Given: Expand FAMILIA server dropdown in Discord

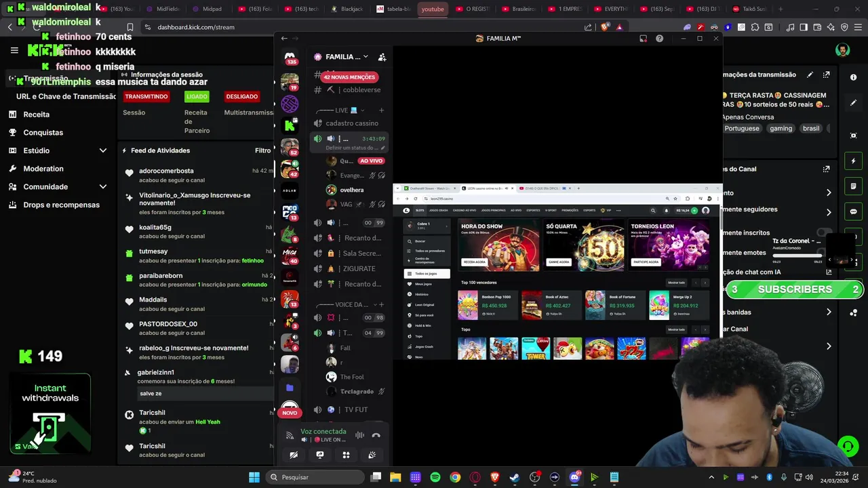Looking at the screenshot, I should point(366,57).
